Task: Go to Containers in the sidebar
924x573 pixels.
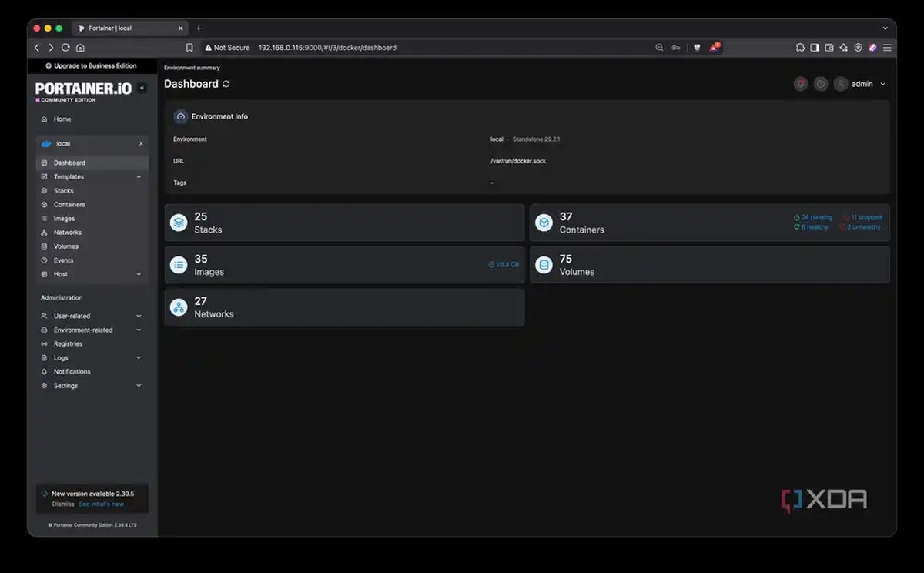Action: point(92,205)
